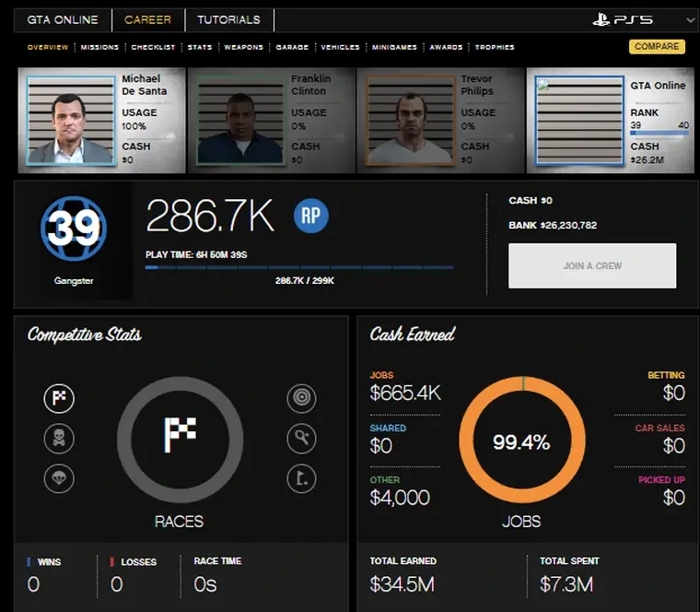View the Trophies section
This screenshot has width=700, height=612.
point(495,47)
